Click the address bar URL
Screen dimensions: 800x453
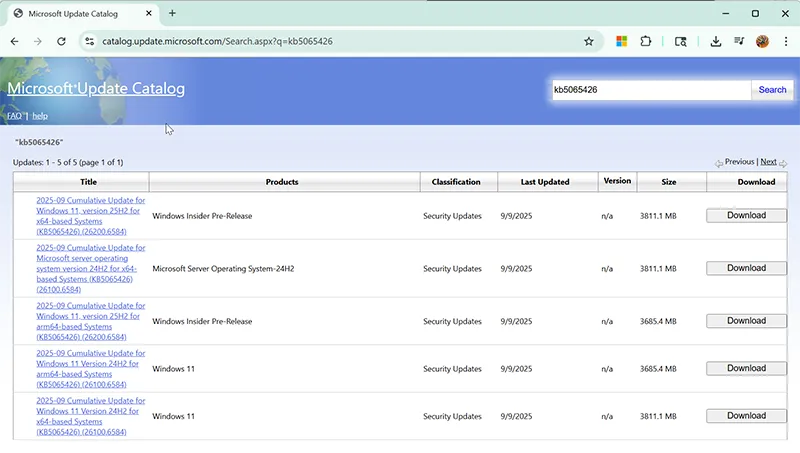coord(217,41)
